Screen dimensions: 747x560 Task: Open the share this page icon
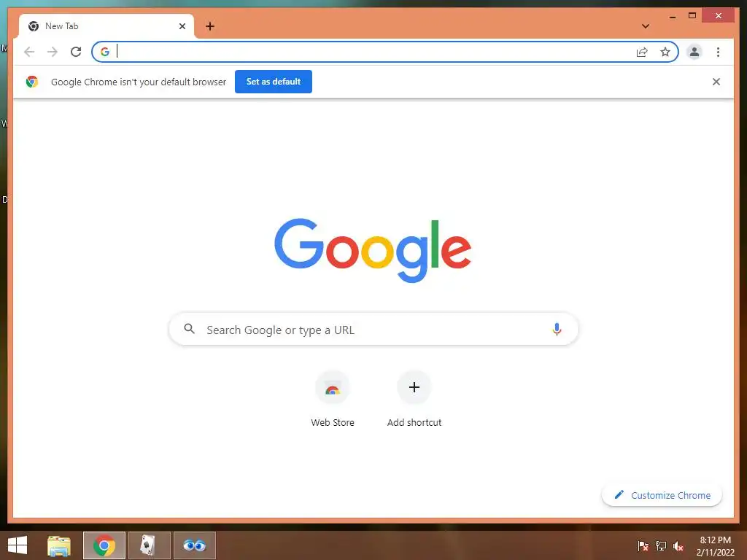pyautogui.click(x=642, y=52)
